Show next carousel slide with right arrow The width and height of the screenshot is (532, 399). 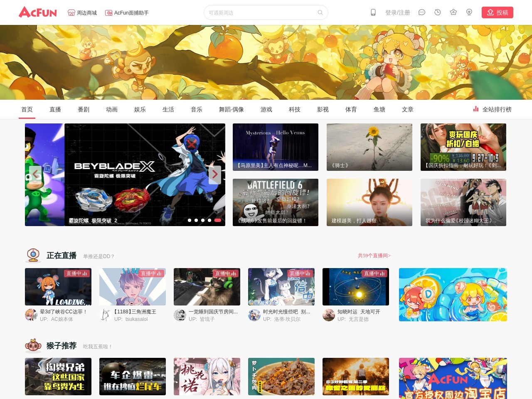[214, 175]
